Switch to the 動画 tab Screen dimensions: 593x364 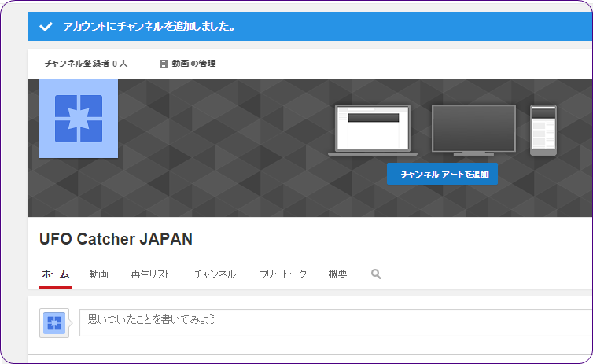(x=99, y=274)
